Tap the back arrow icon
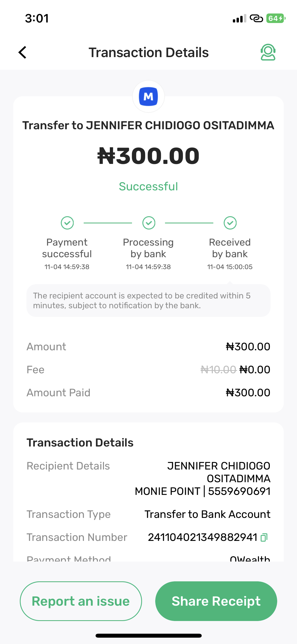297x644 pixels. [23, 52]
